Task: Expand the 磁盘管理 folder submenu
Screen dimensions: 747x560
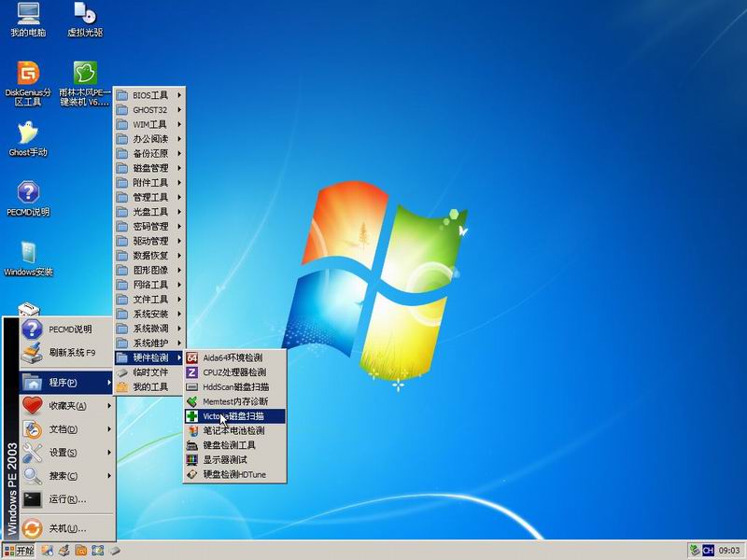Action: pyautogui.click(x=149, y=168)
